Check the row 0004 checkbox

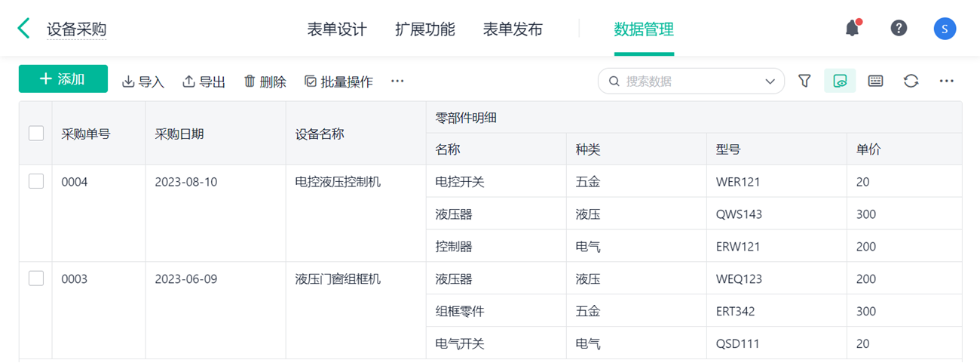[x=36, y=181]
